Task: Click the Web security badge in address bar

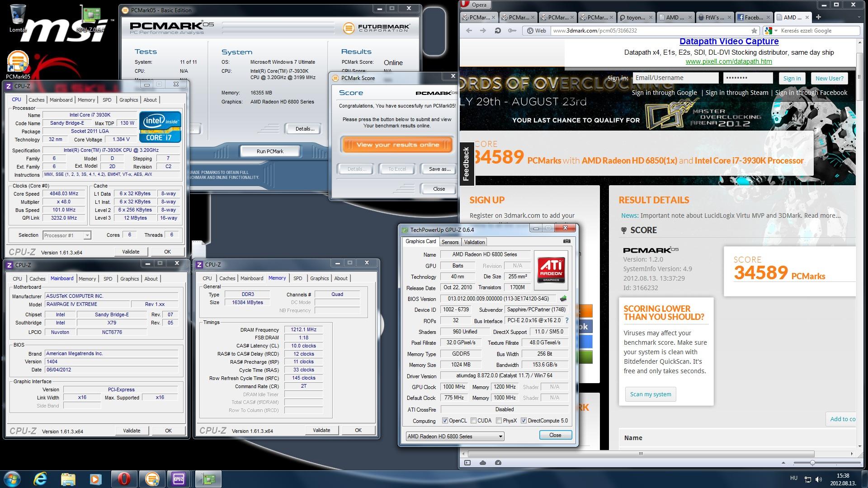Action: pos(537,31)
